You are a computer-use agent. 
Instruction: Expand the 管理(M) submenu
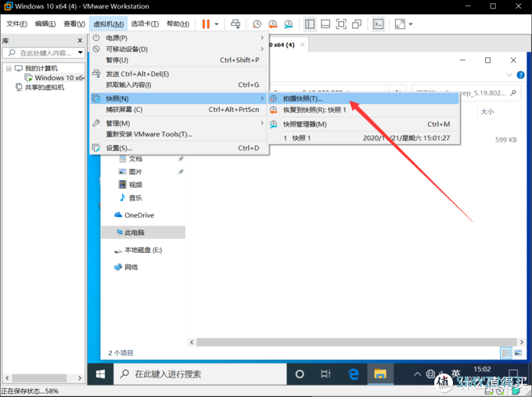click(179, 123)
